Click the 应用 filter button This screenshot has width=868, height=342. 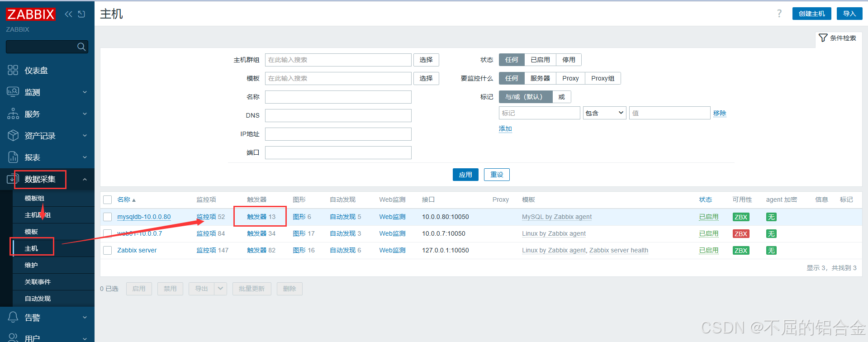click(465, 175)
